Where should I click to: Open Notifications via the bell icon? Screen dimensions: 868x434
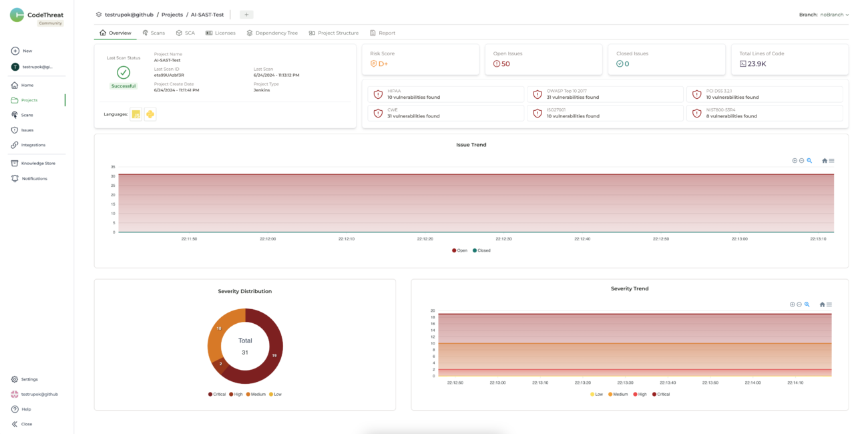click(15, 178)
